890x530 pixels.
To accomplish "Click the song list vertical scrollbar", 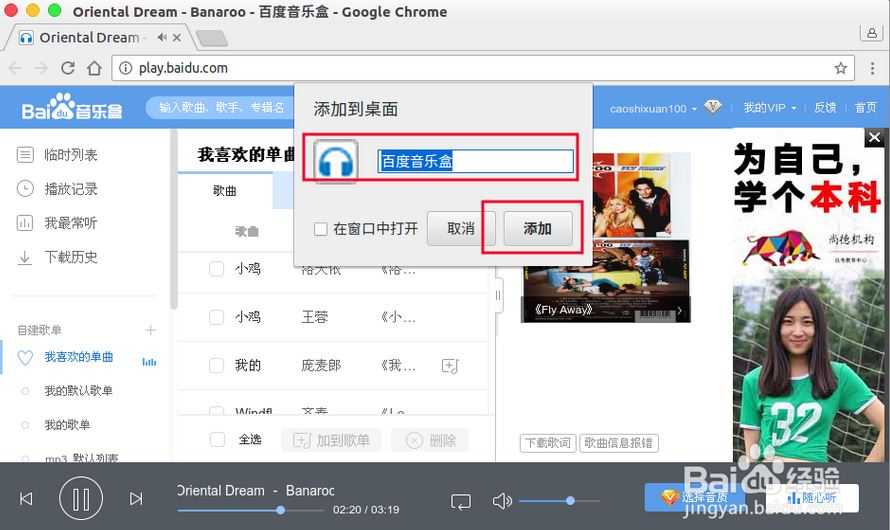I will click(x=174, y=221).
